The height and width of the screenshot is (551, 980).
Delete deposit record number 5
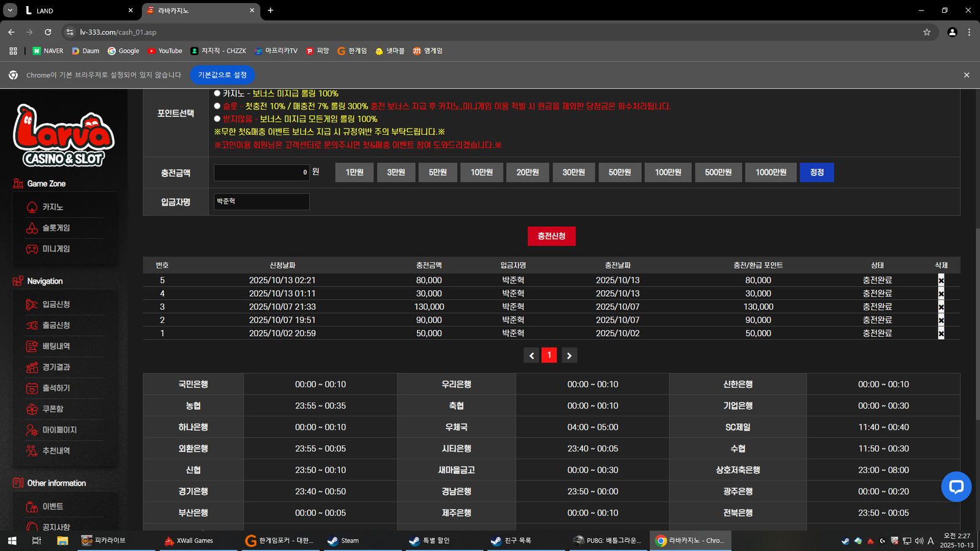[941, 280]
